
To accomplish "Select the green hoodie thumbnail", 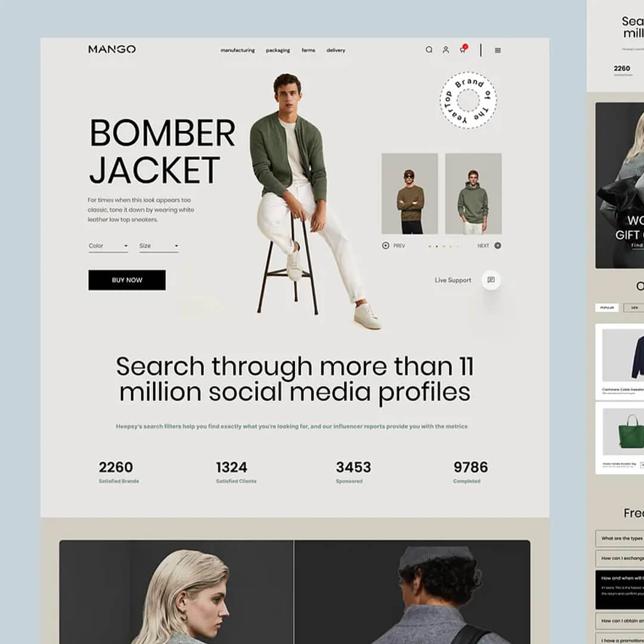I will (473, 194).
